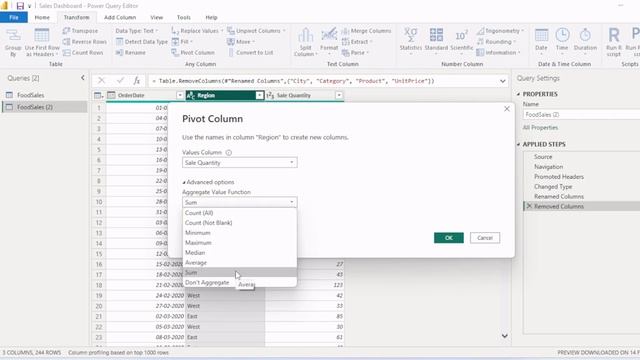Switch to the View ribbon tab
Image resolution: width=640 pixels, height=360 pixels.
(156, 18)
